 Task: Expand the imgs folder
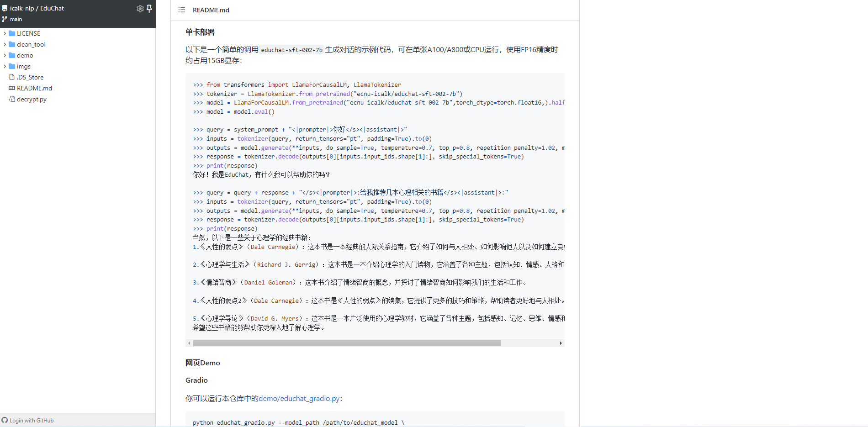[5, 66]
